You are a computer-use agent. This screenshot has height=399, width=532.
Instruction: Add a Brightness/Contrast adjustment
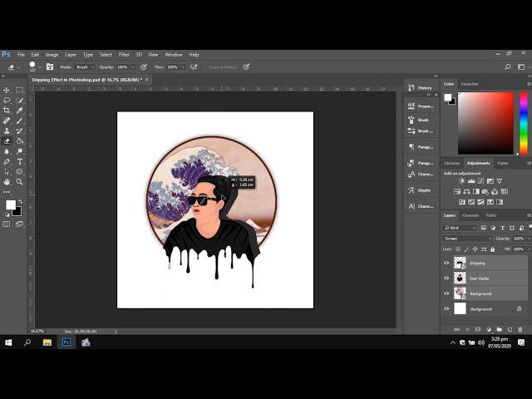point(462,181)
